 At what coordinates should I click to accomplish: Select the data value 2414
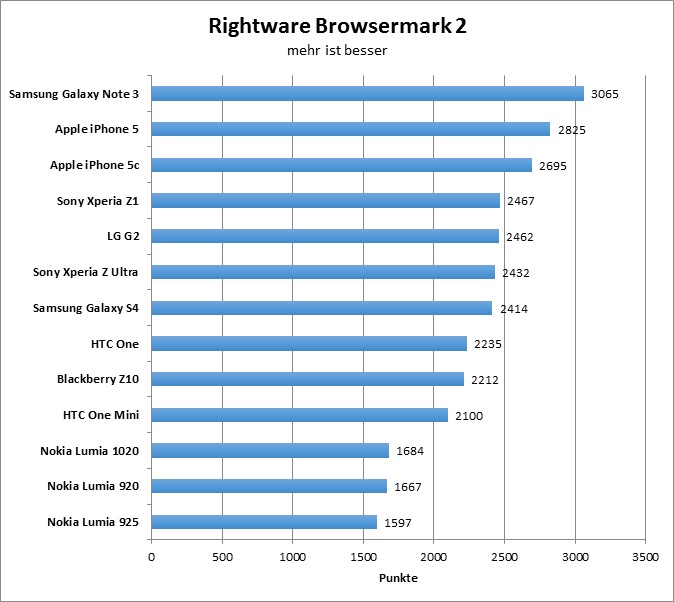514,309
